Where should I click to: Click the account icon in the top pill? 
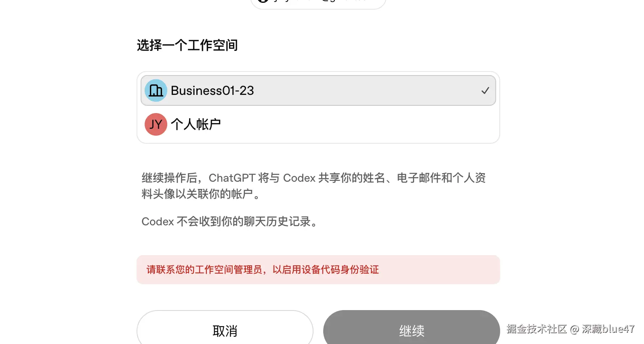pyautogui.click(x=263, y=1)
